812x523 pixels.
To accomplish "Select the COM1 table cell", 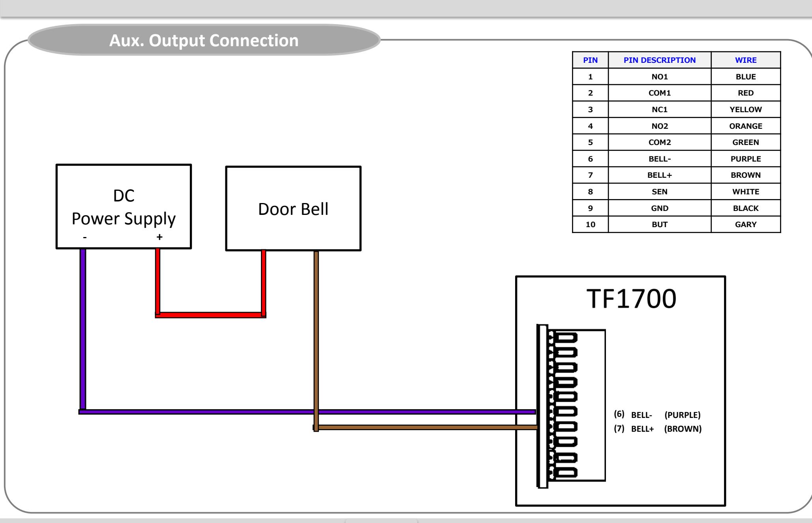I will (660, 93).
